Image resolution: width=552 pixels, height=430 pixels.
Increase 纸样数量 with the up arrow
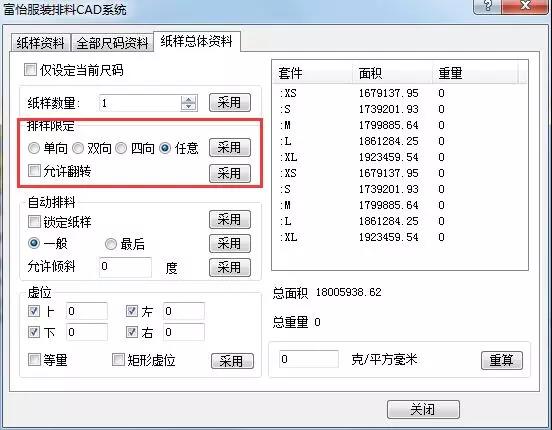[x=189, y=99]
